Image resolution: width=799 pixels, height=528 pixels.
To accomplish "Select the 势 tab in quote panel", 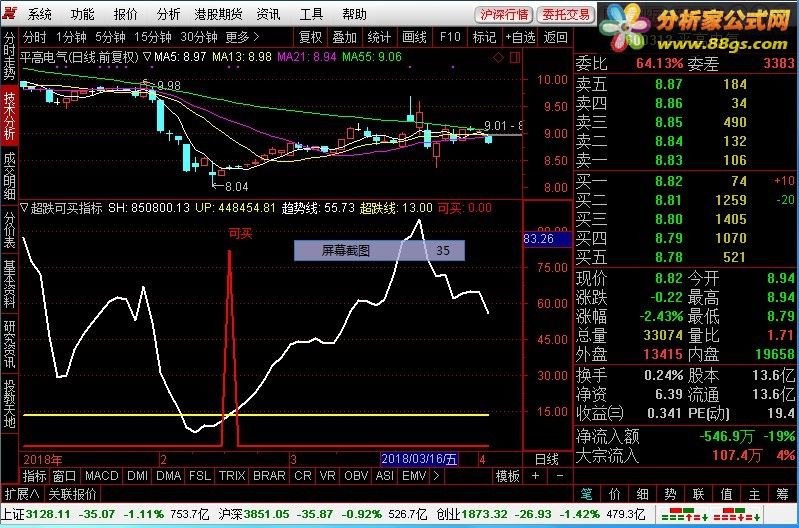I will pyautogui.click(x=670, y=494).
